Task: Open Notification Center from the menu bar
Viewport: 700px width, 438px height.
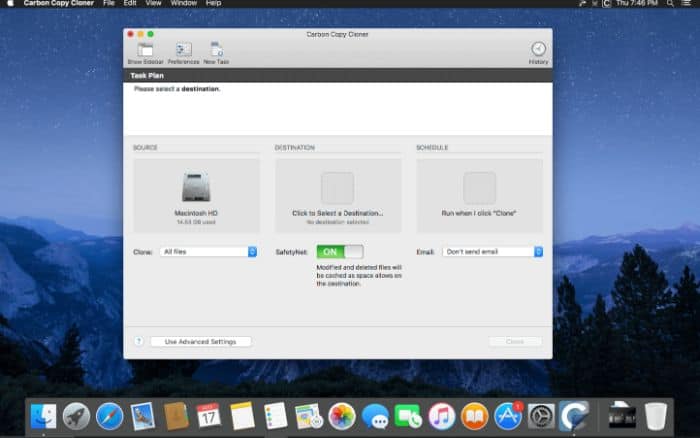Action: pos(687,3)
